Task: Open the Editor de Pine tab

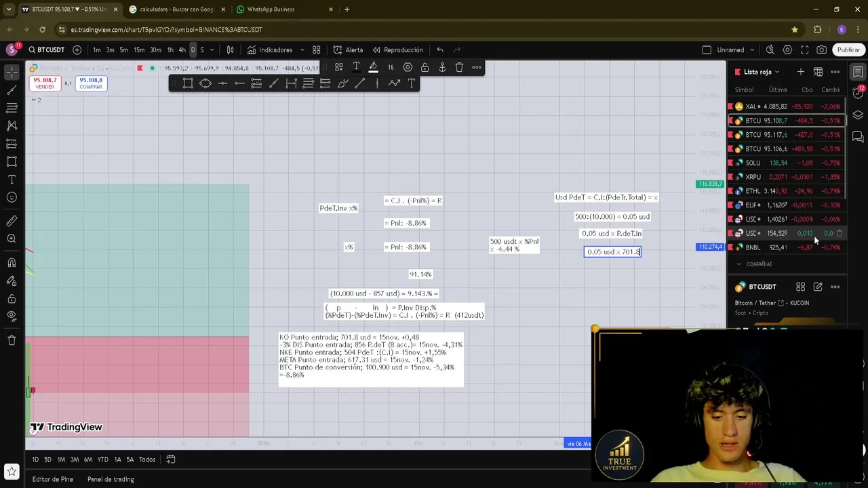Action: click(x=52, y=479)
